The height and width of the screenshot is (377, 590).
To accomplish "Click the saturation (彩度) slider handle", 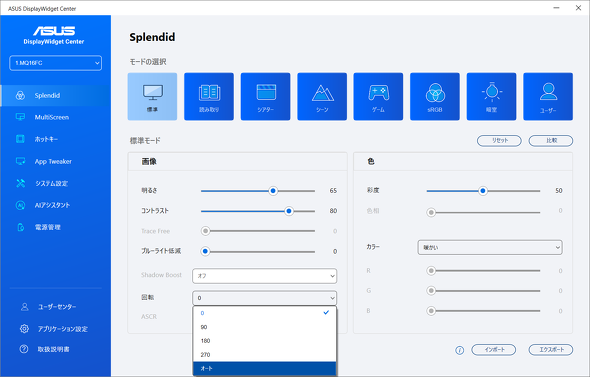I will [x=483, y=191].
